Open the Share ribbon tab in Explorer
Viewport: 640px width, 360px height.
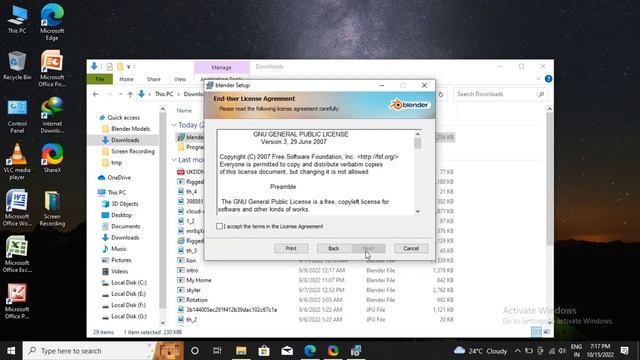tap(153, 79)
